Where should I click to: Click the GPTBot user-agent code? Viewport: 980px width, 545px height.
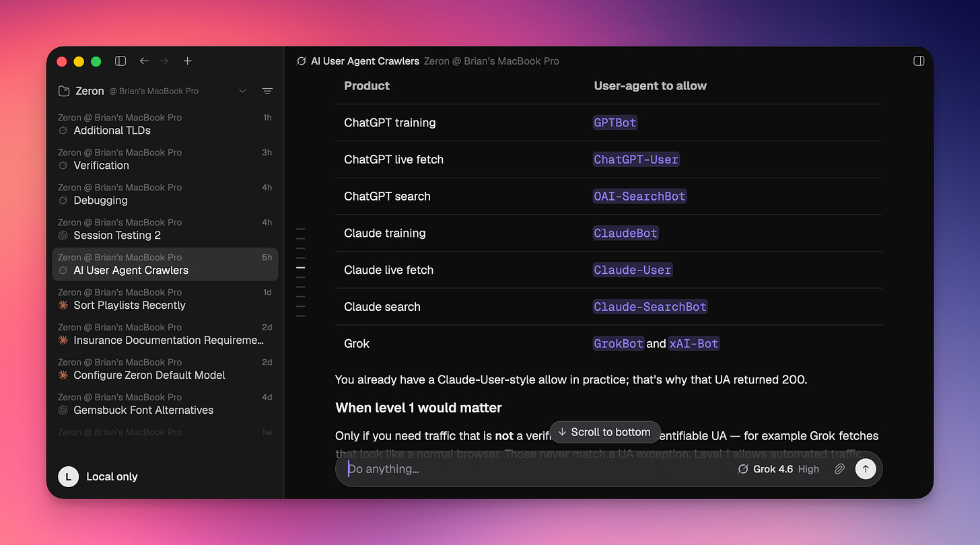point(615,122)
